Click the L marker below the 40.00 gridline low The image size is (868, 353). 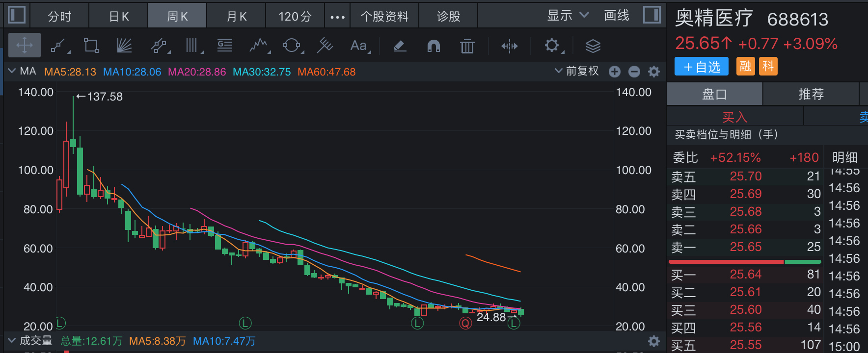click(x=417, y=323)
